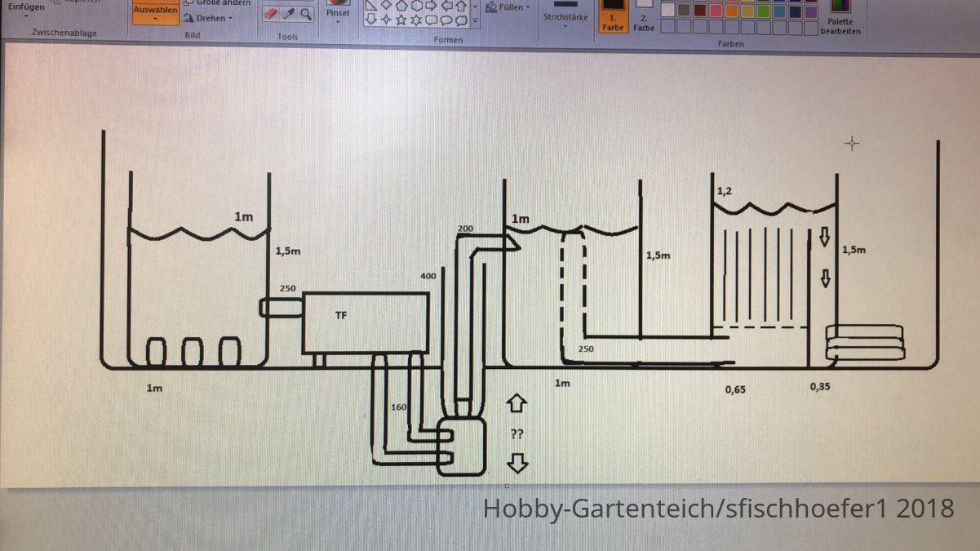Choose the orange color swatch

click(x=731, y=11)
